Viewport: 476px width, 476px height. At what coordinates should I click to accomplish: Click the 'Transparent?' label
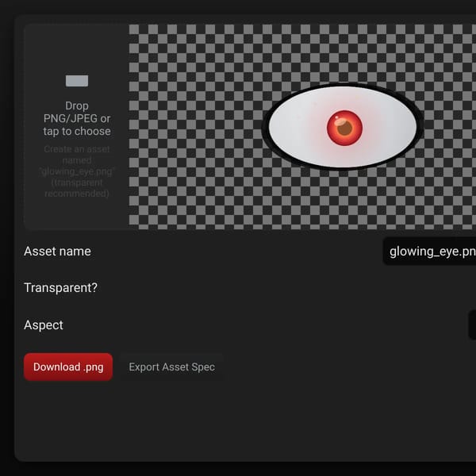[x=61, y=288]
